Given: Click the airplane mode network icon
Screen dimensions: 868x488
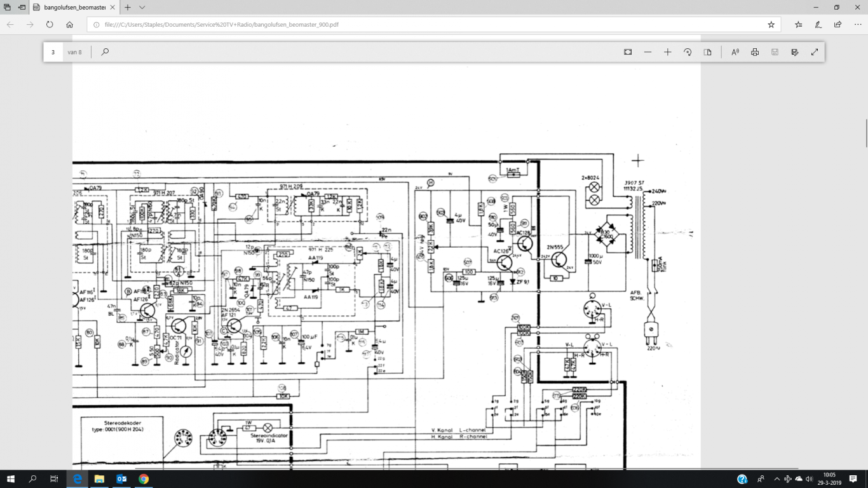Looking at the screenshot, I should click(788, 479).
